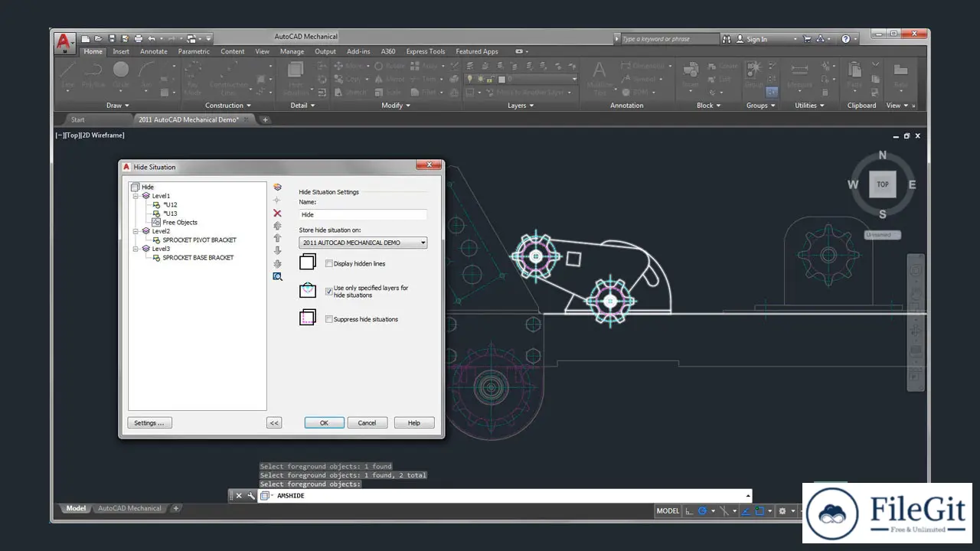Collapse the Level3 tree node

tap(136, 249)
